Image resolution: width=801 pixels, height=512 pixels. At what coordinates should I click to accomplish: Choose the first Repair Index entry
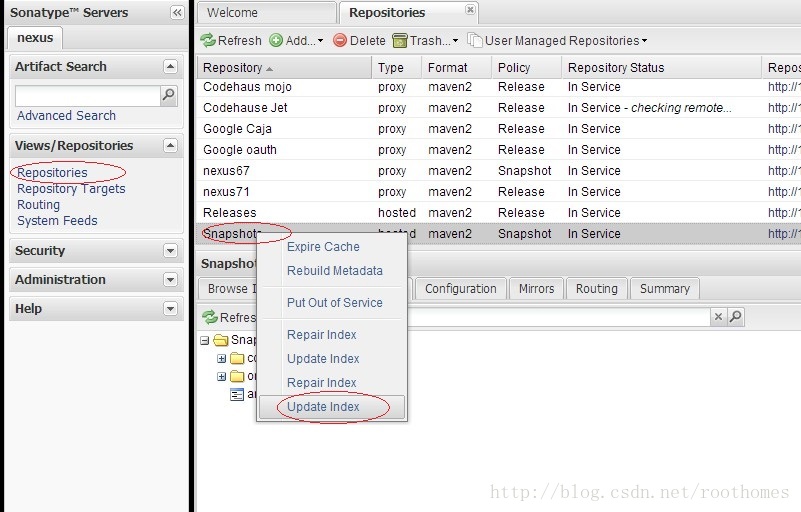point(331,335)
